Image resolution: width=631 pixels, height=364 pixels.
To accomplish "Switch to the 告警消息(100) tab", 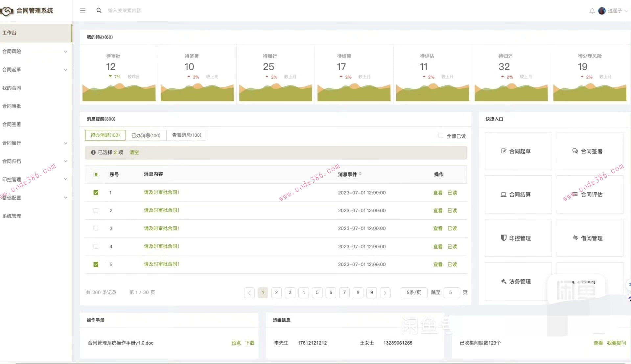I will tap(187, 135).
